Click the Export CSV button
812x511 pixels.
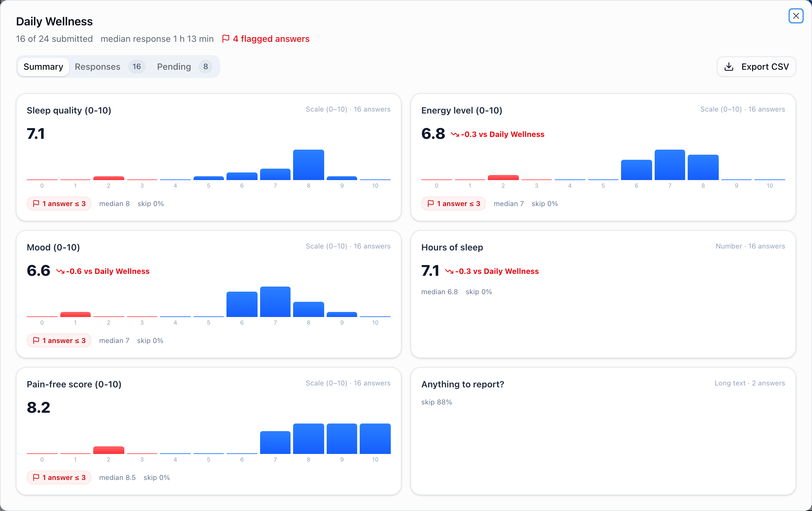tap(756, 67)
